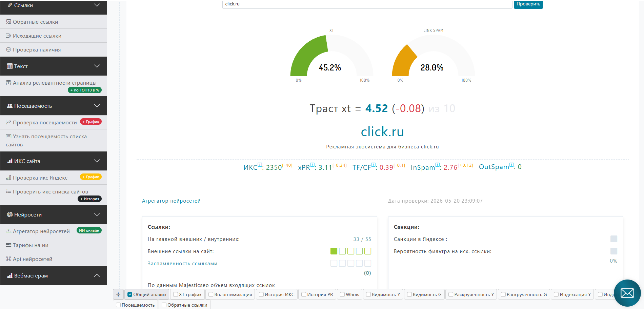Click the Посещаемость section people icon
Viewport: 644px width, 309px height.
[10, 106]
